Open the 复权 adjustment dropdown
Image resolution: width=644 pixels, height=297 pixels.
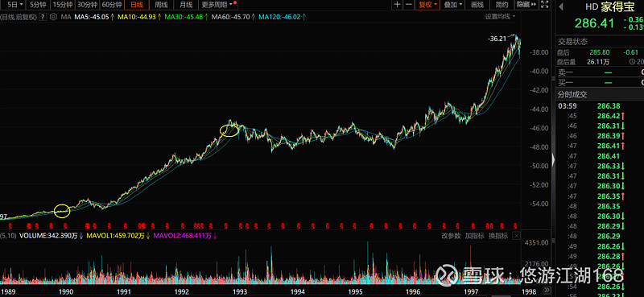427,5
